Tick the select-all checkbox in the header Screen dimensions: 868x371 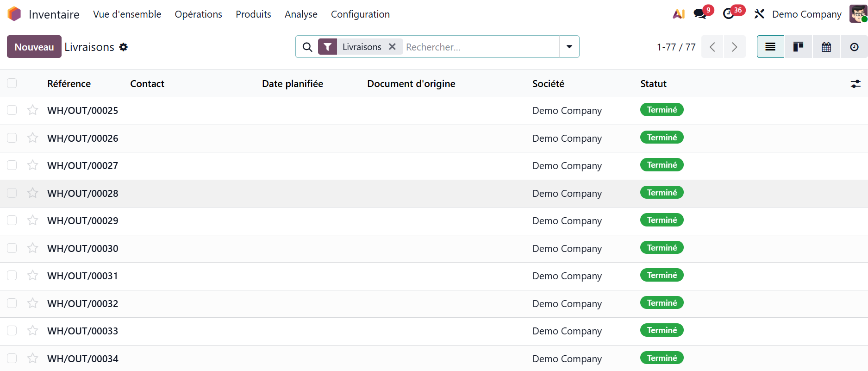pos(12,83)
